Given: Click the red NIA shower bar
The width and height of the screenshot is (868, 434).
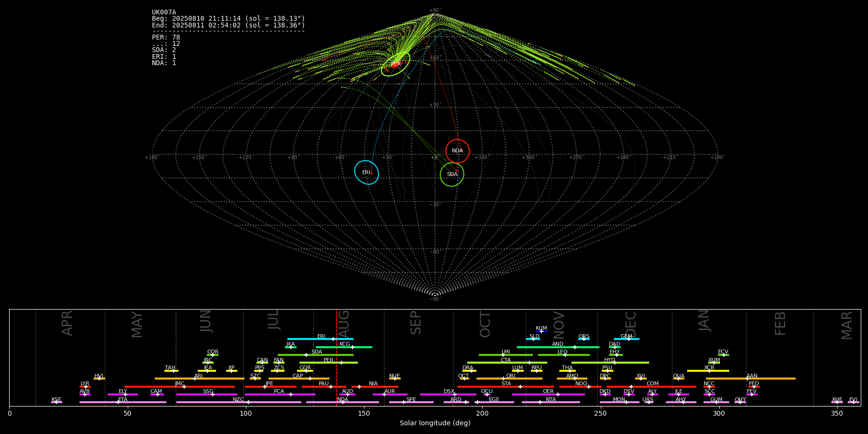Looking at the screenshot, I should (375, 386).
